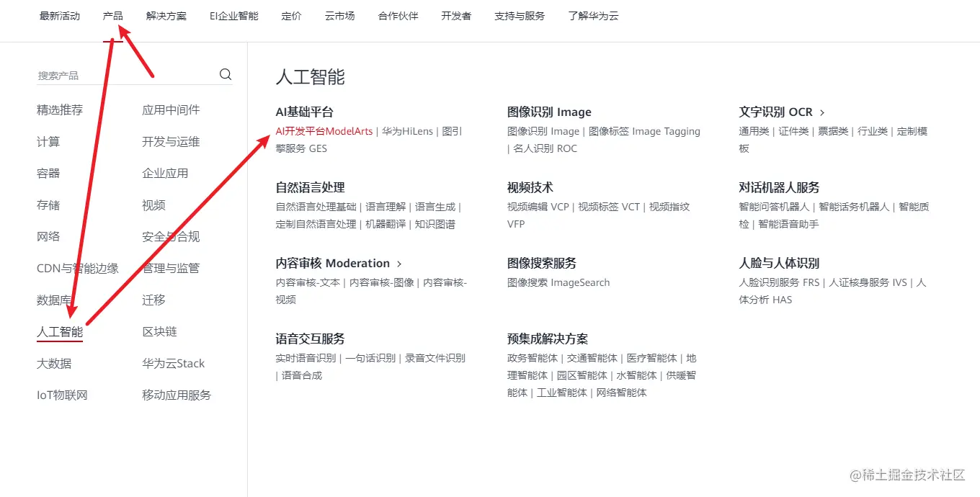Open the 通用类 OCR link
980x497 pixels.
point(754,131)
